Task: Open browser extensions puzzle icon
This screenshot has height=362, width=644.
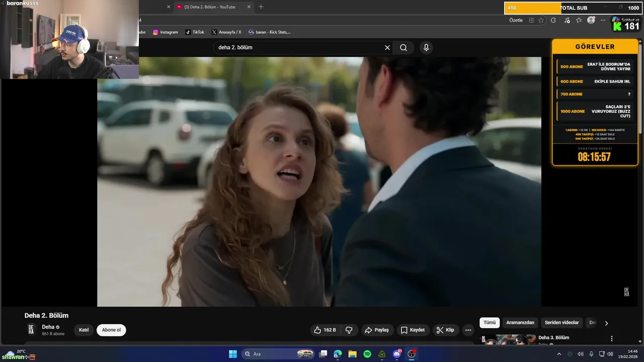Action: (553, 20)
